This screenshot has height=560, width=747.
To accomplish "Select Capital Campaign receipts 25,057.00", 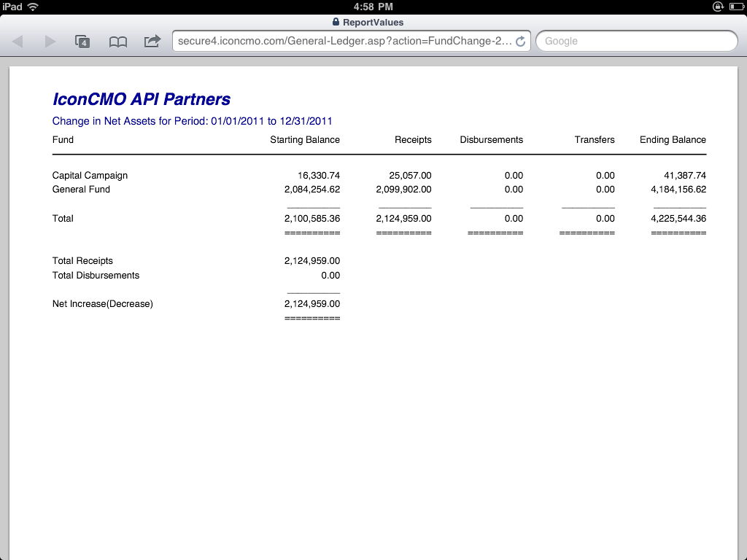I will [x=410, y=176].
